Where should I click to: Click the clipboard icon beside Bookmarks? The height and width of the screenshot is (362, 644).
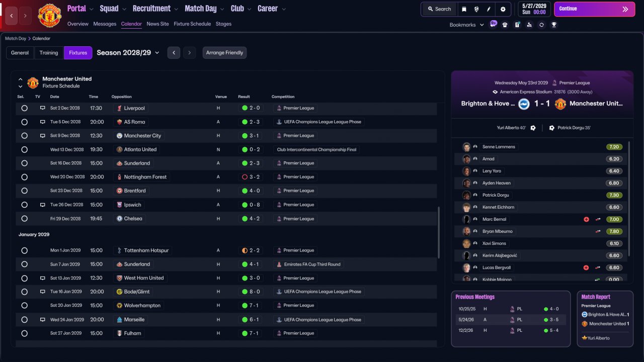click(x=517, y=25)
